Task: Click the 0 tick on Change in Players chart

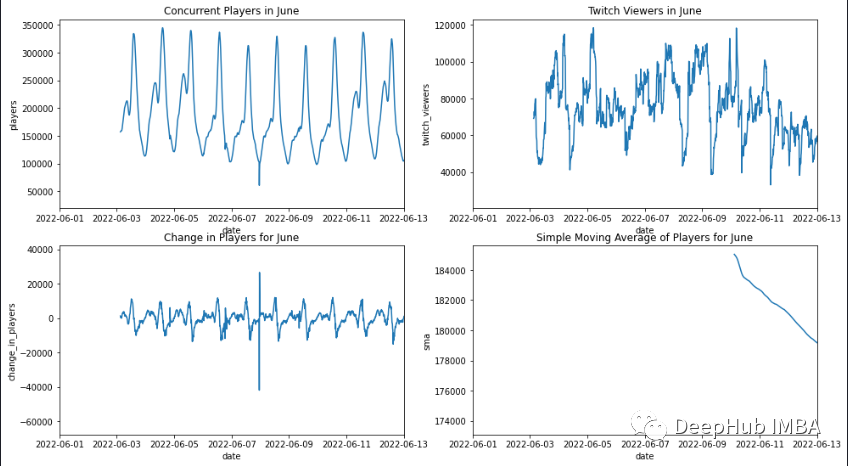Action: 52,318
